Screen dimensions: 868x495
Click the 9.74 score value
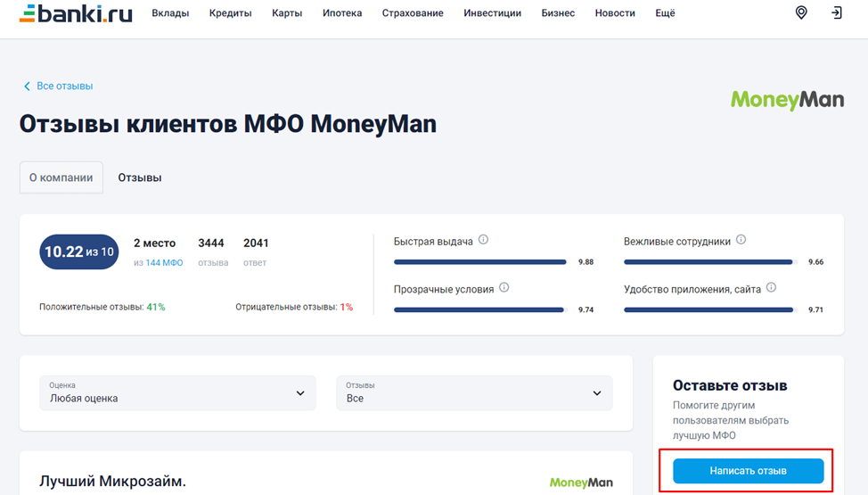585,309
